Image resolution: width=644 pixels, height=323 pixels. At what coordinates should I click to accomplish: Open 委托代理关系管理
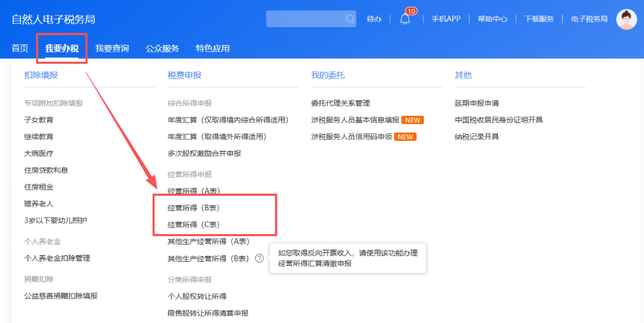point(340,103)
